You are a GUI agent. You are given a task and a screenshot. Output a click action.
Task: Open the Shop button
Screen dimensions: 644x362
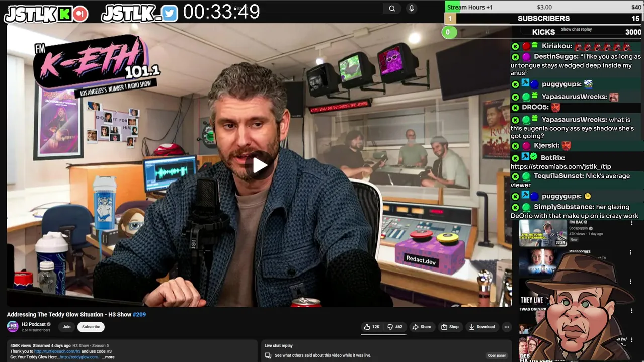pyautogui.click(x=450, y=327)
